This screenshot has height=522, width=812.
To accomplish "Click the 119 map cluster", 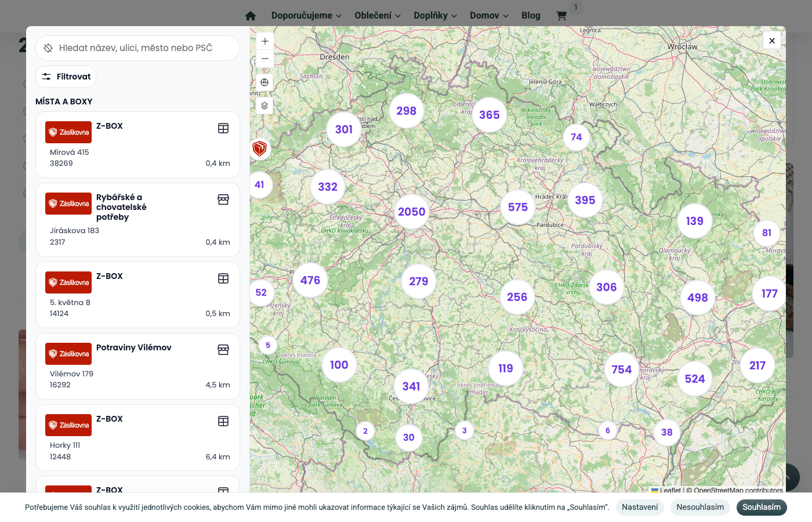I will coord(506,368).
